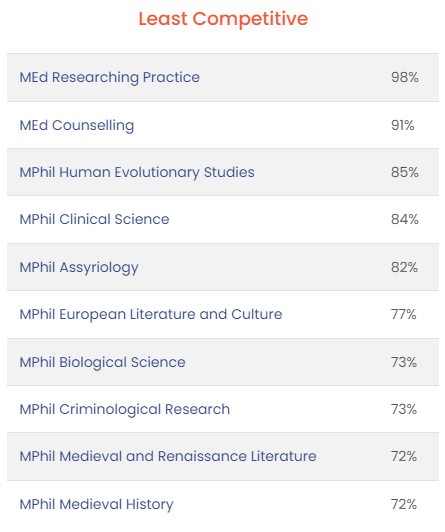Click the 98% acceptance rate value
This screenshot has height=532, width=445.
[405, 77]
